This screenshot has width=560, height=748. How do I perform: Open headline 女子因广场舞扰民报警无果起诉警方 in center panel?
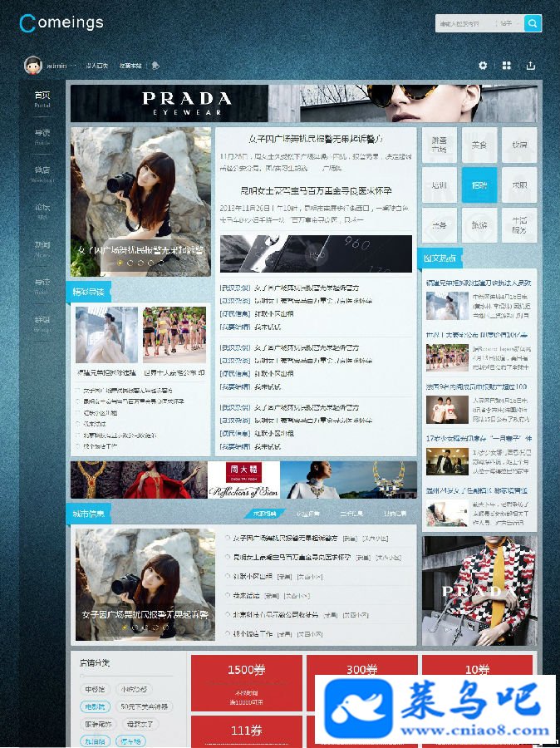pos(316,139)
